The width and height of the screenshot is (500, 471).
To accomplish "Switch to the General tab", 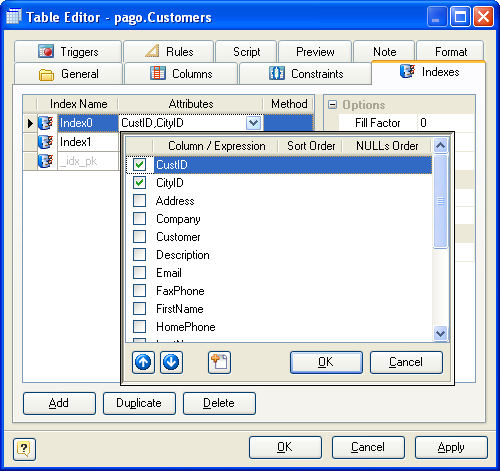I will (x=68, y=74).
